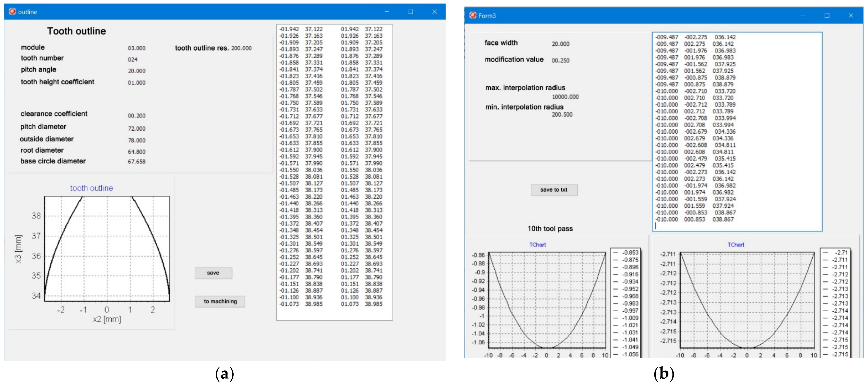
Task: Select the face width value 20.000
Action: click(561, 44)
